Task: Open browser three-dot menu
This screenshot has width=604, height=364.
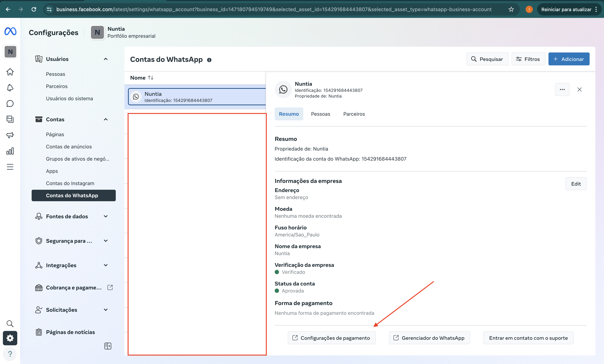Action: [596, 9]
